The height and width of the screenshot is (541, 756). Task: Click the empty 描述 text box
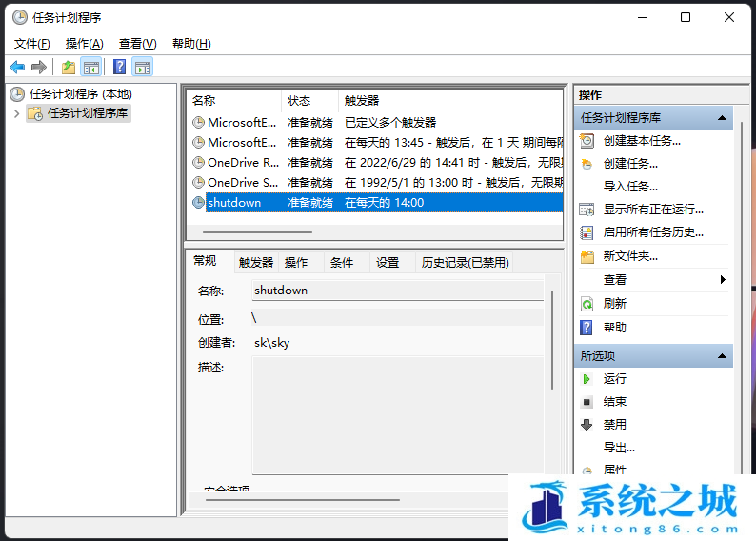coord(398,415)
